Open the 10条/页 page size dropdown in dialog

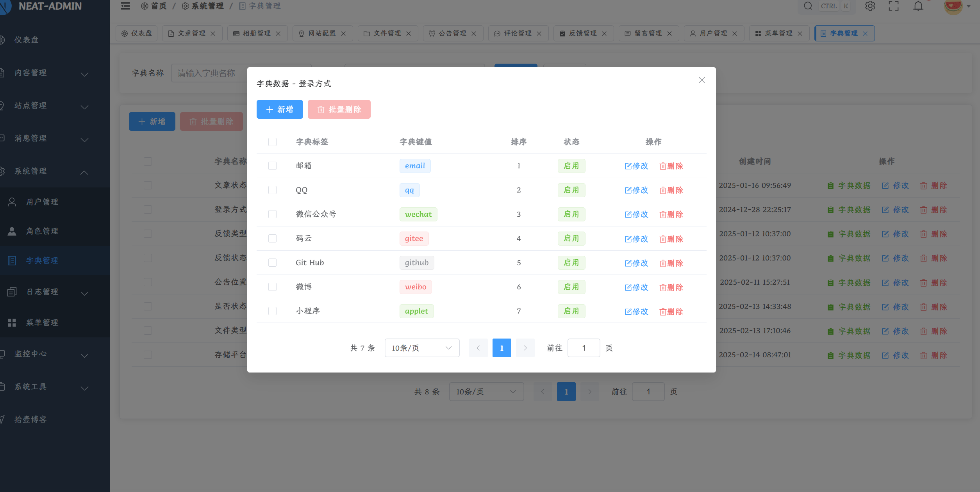422,348
